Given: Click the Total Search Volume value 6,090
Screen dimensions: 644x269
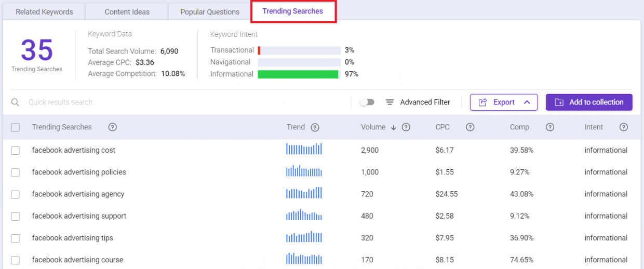Looking at the screenshot, I should click(x=169, y=51).
